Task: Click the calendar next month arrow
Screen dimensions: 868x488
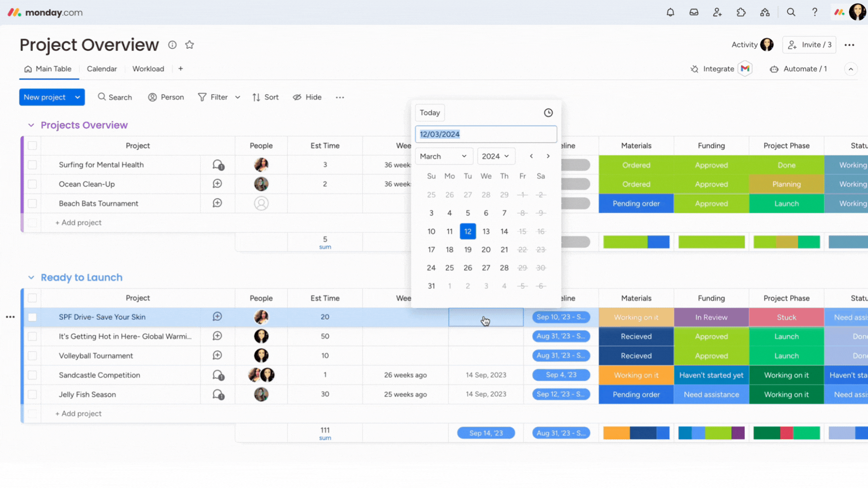Action: click(x=548, y=156)
